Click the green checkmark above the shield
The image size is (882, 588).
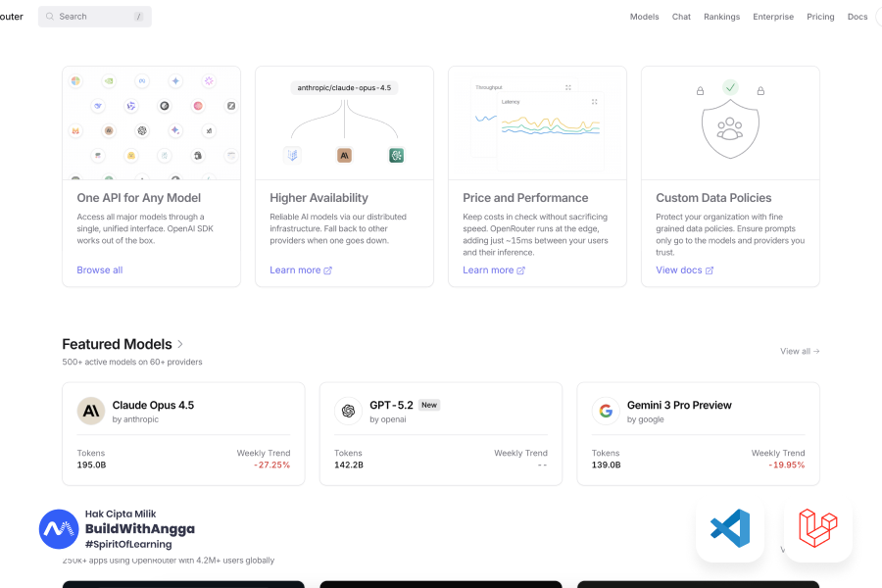(x=730, y=88)
